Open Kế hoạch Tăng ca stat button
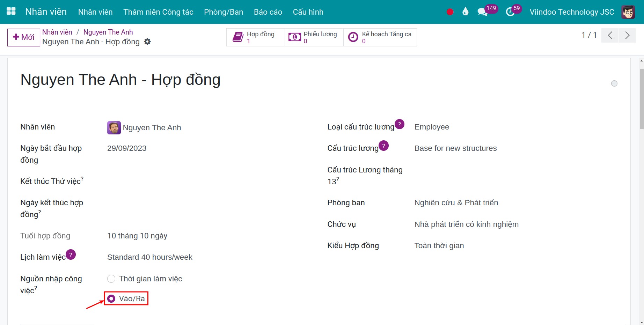 click(x=380, y=37)
